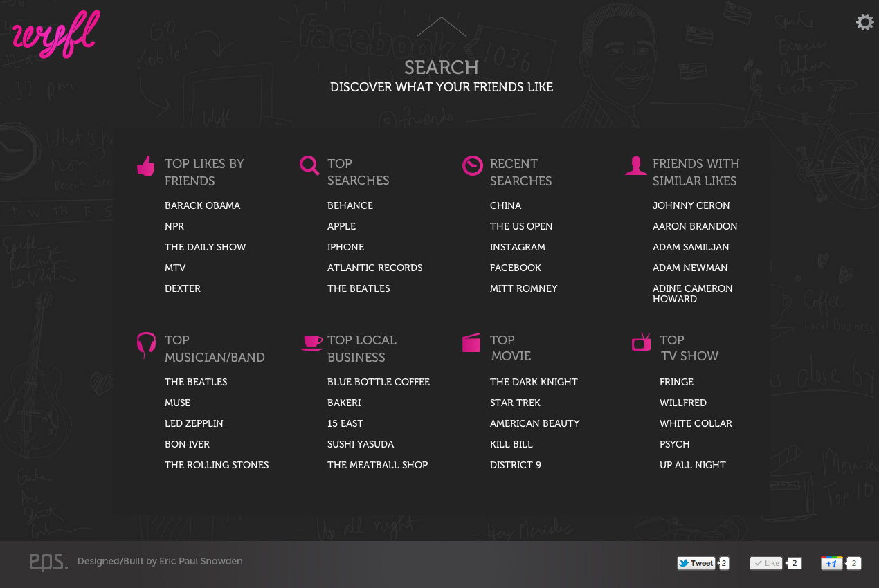The height and width of the screenshot is (588, 879).
Task: Select Barack Obama from top likes
Action: pyautogui.click(x=203, y=205)
